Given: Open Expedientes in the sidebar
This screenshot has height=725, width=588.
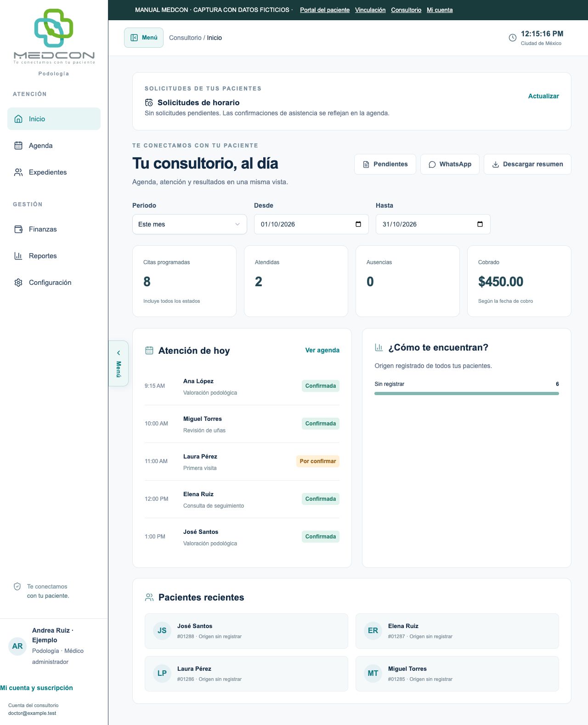Looking at the screenshot, I should pyautogui.click(x=54, y=172).
